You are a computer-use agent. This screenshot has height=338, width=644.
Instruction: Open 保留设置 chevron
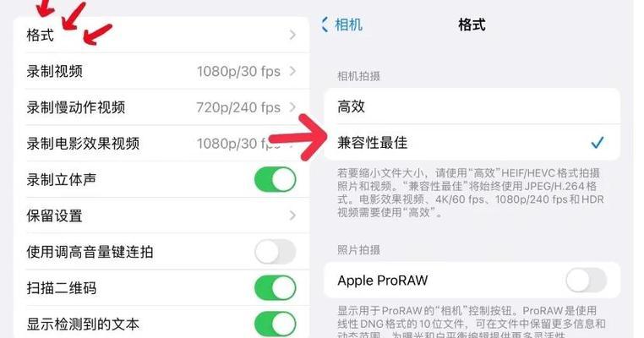pos(292,215)
